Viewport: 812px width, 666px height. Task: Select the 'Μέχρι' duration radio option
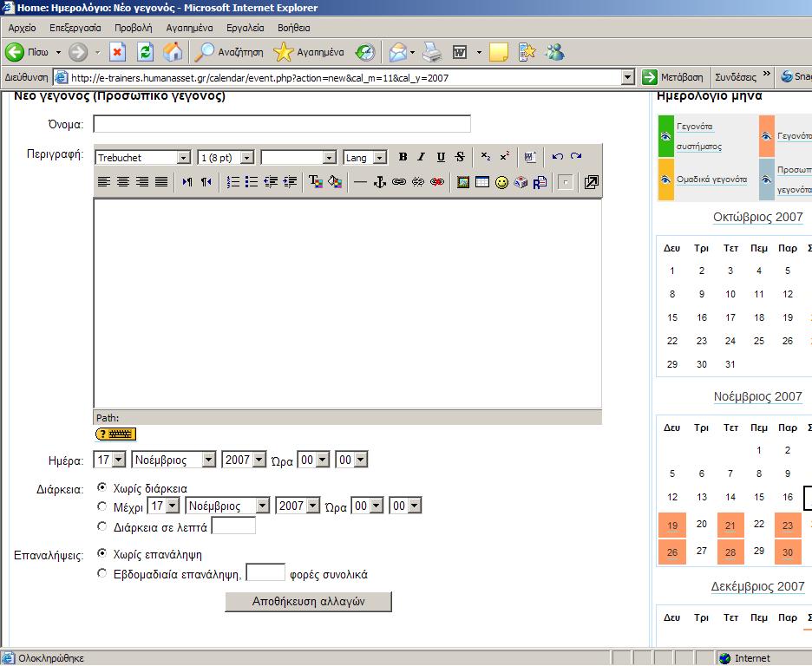(x=102, y=506)
